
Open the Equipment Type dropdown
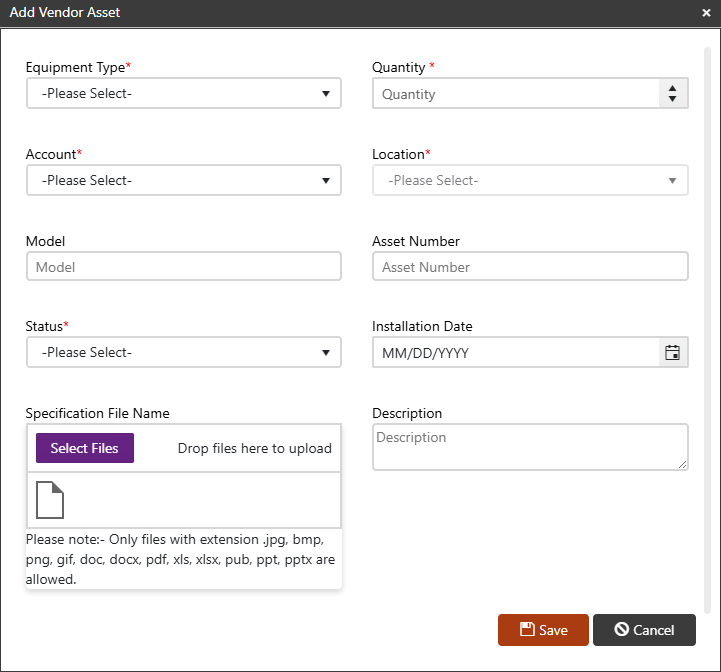(184, 93)
